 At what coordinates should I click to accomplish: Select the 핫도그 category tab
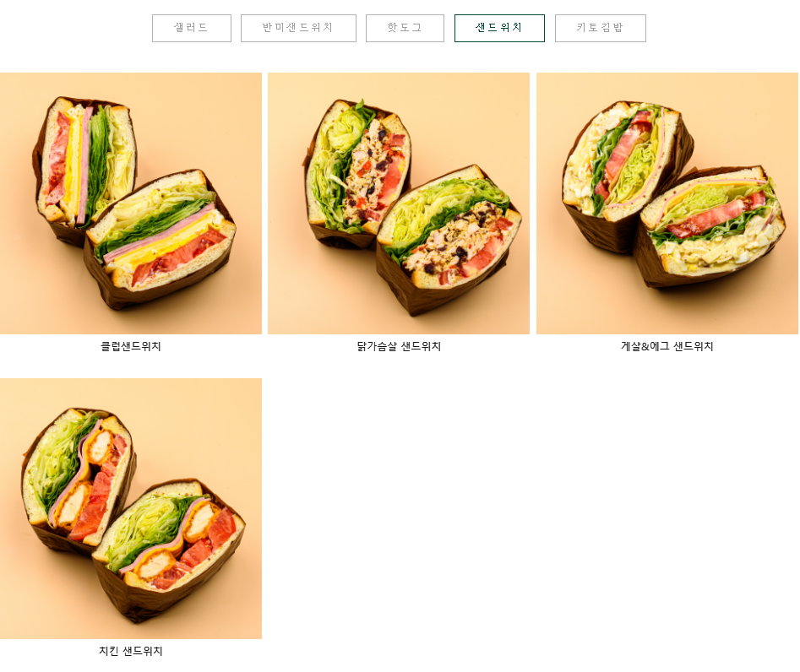tap(405, 28)
